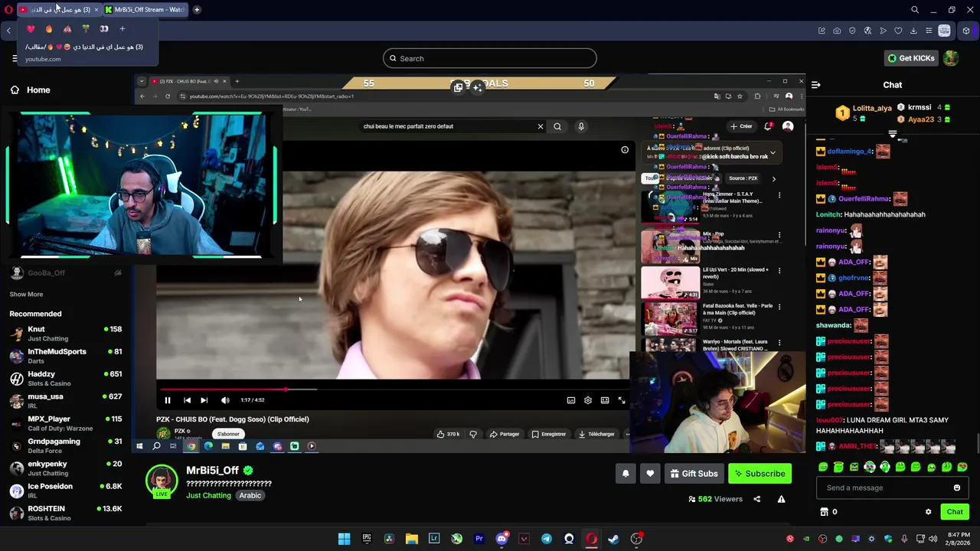This screenshot has width=980, height=551.
Task: Open recommended channel ROSHTEIN
Action: [65, 513]
